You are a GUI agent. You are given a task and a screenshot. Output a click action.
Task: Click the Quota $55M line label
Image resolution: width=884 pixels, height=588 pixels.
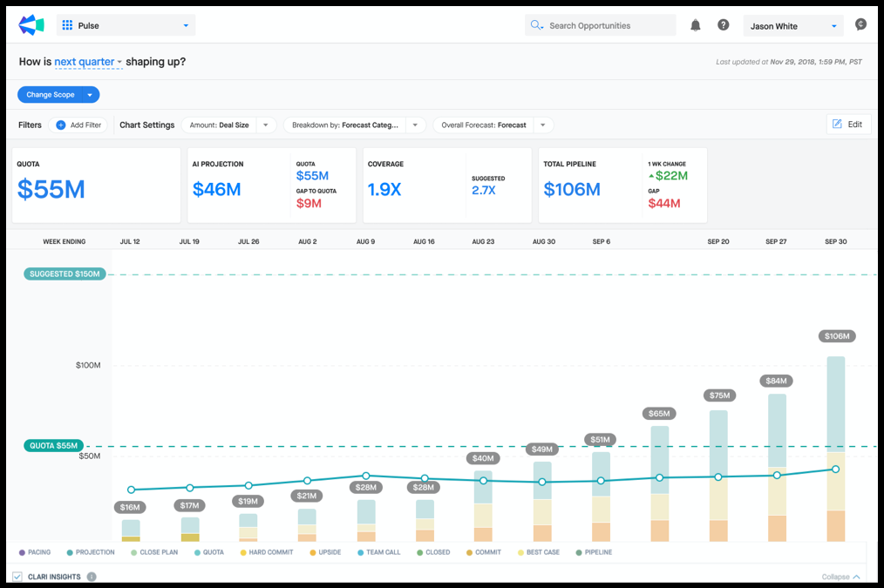click(x=53, y=445)
